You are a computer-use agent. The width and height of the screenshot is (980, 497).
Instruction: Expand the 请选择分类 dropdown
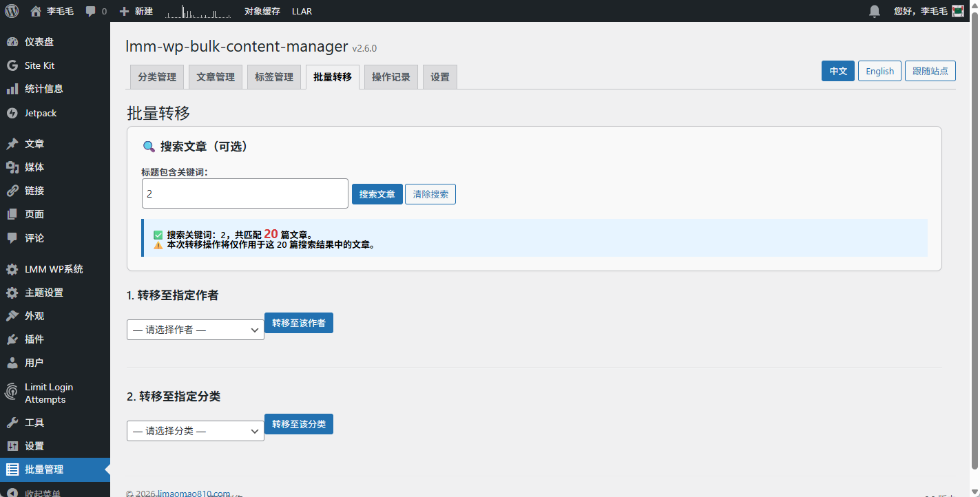[196, 431]
